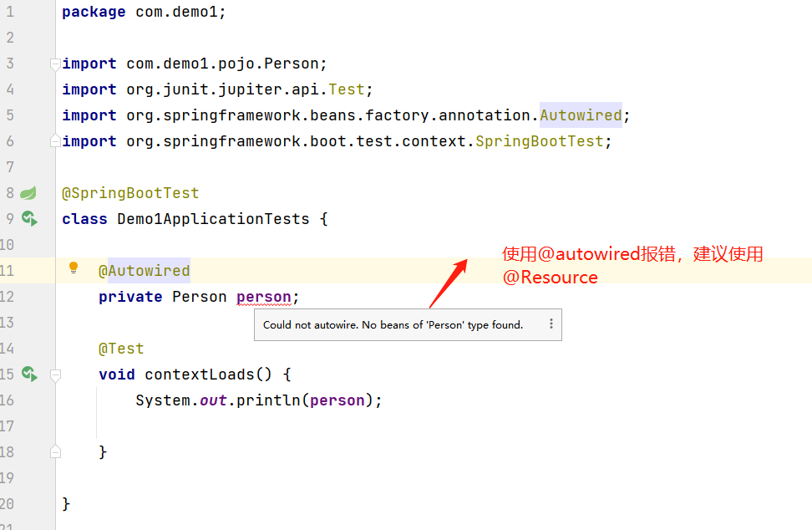Click class name Demo1ApplicationTests
812x530 pixels.
point(213,219)
